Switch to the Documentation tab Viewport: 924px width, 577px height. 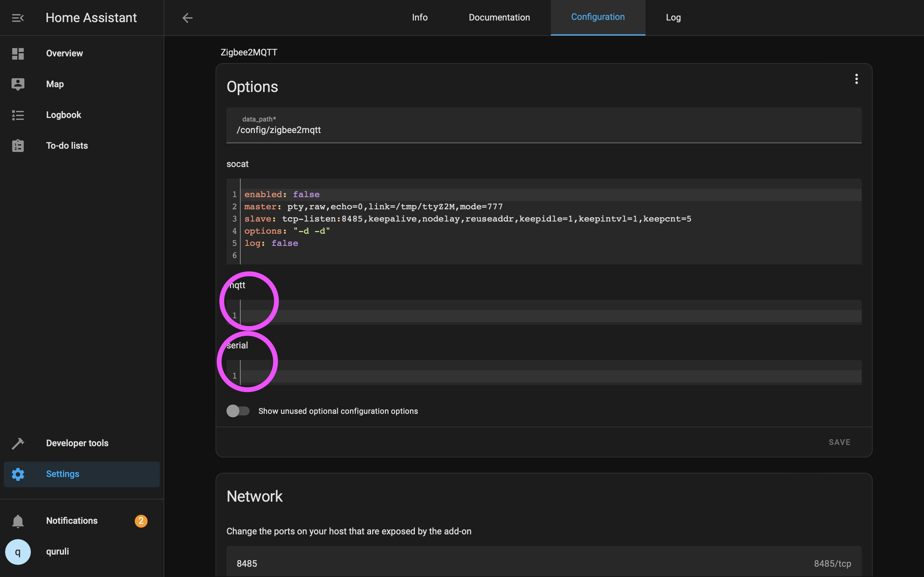(x=499, y=18)
